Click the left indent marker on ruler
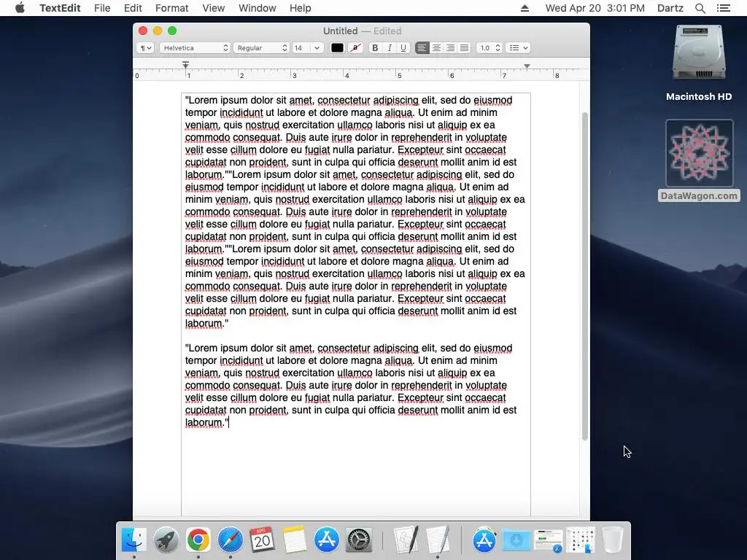This screenshot has height=560, width=747. pos(185,65)
